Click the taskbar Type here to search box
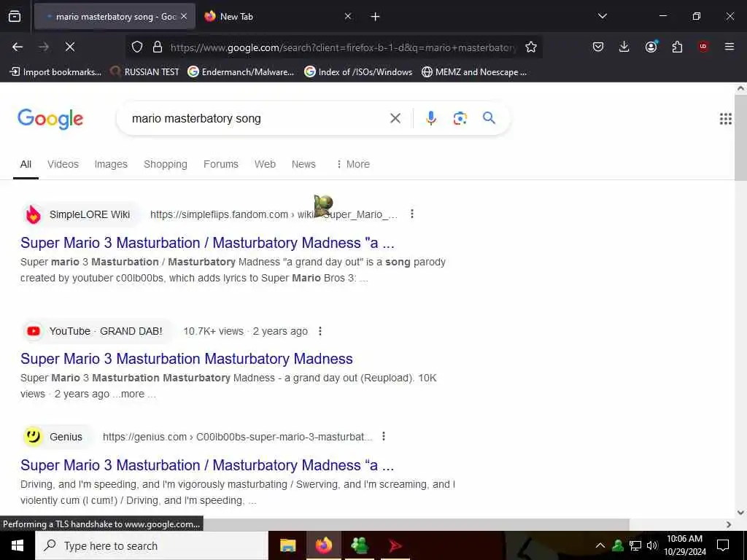Viewport: 747px width, 560px height. (152, 545)
